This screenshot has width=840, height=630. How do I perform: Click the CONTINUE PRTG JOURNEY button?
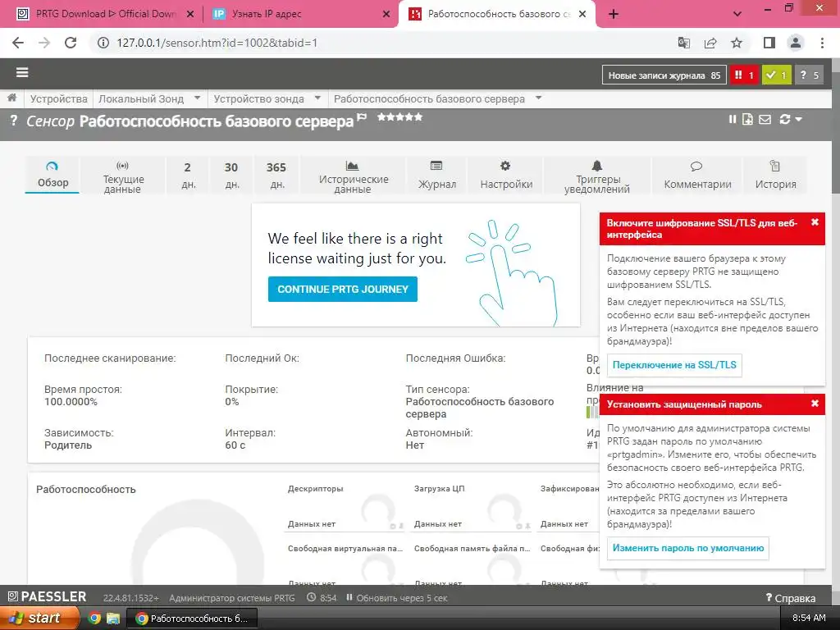(342, 289)
